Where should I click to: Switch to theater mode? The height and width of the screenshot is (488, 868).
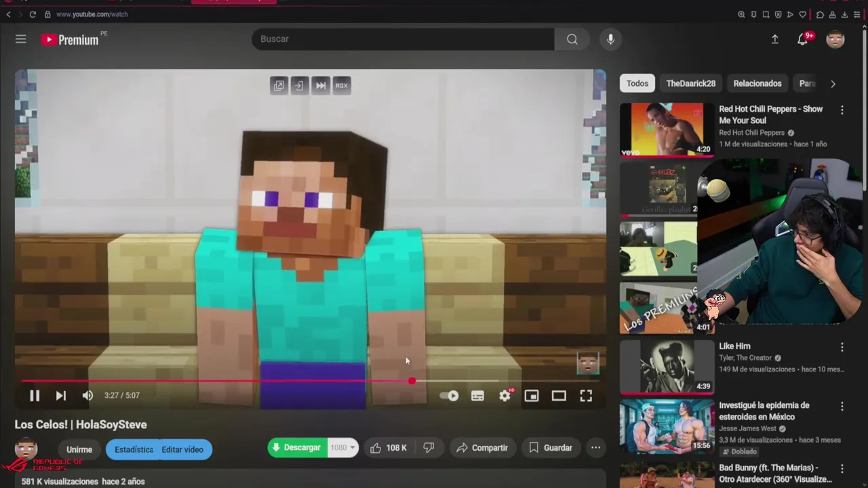(559, 396)
